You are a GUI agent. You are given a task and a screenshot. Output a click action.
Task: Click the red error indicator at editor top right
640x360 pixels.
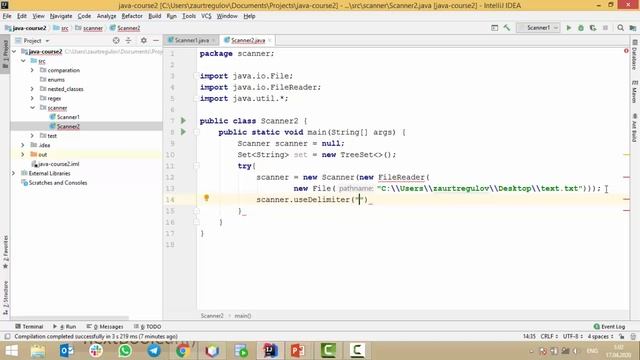tap(626, 51)
